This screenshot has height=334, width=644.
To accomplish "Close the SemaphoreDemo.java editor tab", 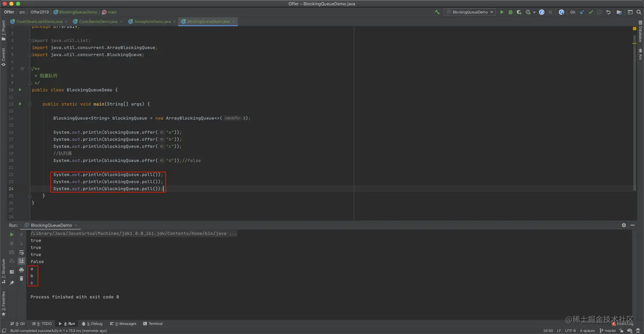I will 174,21.
